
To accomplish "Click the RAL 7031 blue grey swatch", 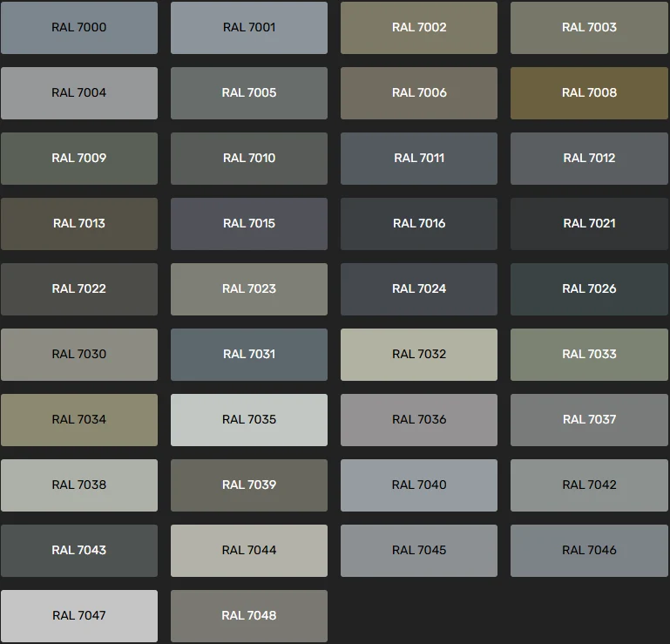I will coord(249,355).
